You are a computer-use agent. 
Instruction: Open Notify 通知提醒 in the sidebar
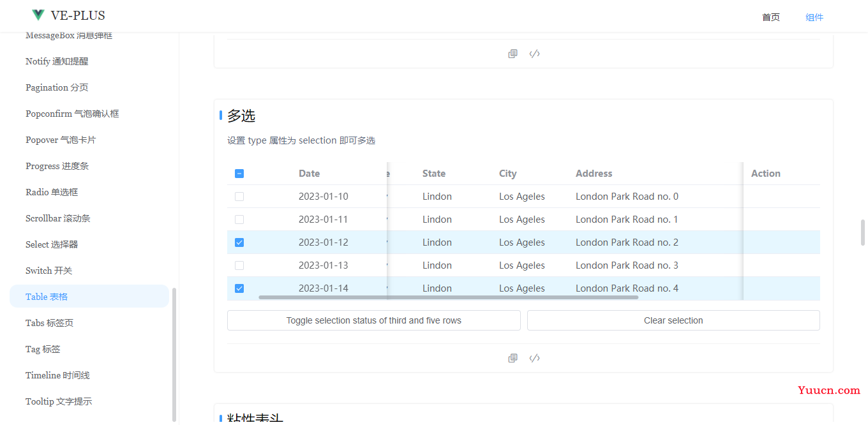[57, 61]
